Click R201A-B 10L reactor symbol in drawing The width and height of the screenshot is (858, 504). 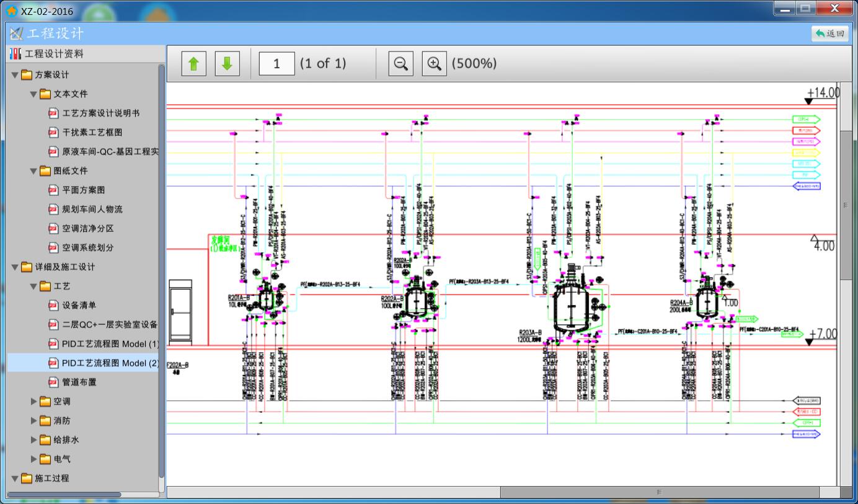coord(266,299)
